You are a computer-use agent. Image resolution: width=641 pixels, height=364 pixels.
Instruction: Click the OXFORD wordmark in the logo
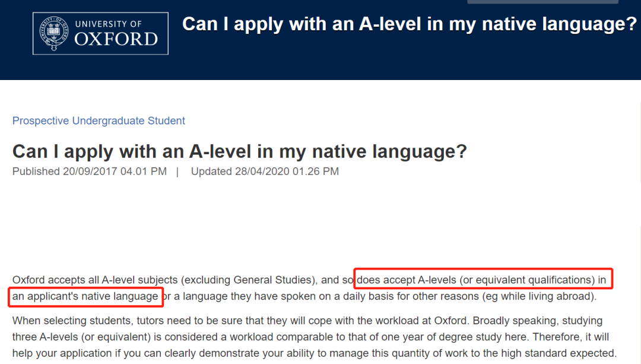(116, 39)
